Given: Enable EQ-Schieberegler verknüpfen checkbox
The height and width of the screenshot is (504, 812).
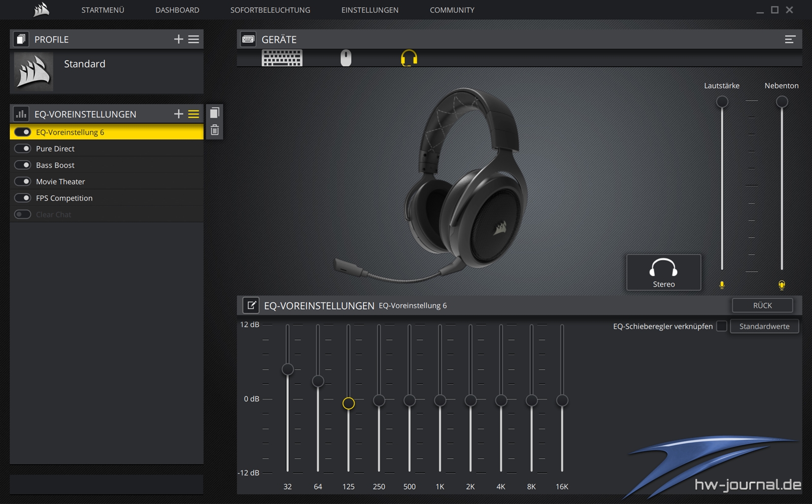Looking at the screenshot, I should 721,326.
